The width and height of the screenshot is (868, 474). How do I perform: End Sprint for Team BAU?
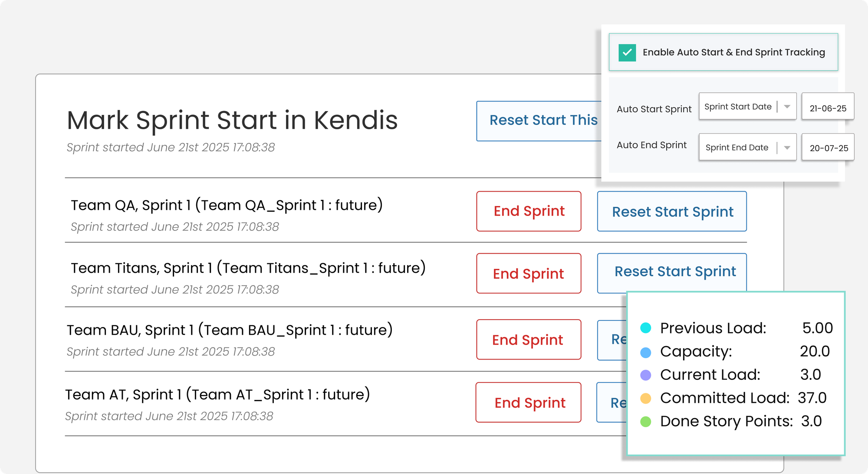[x=529, y=340]
